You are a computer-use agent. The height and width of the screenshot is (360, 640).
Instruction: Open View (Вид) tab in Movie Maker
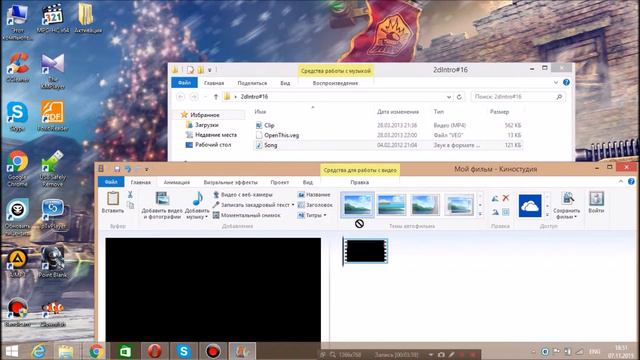(x=308, y=182)
